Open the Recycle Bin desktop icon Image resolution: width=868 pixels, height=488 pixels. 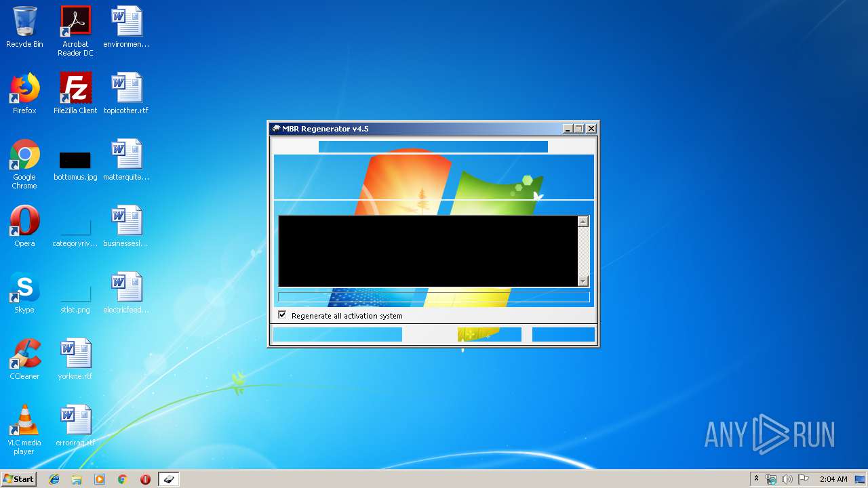point(24,27)
